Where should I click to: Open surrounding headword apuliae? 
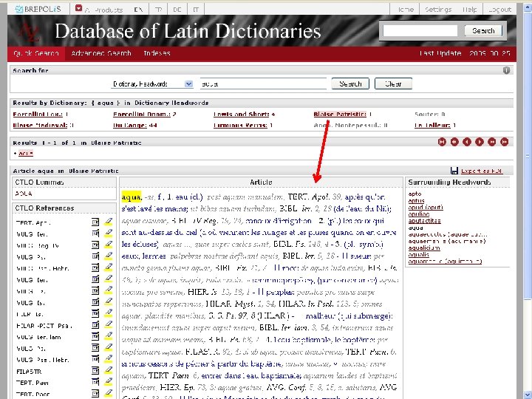[x=419, y=214]
